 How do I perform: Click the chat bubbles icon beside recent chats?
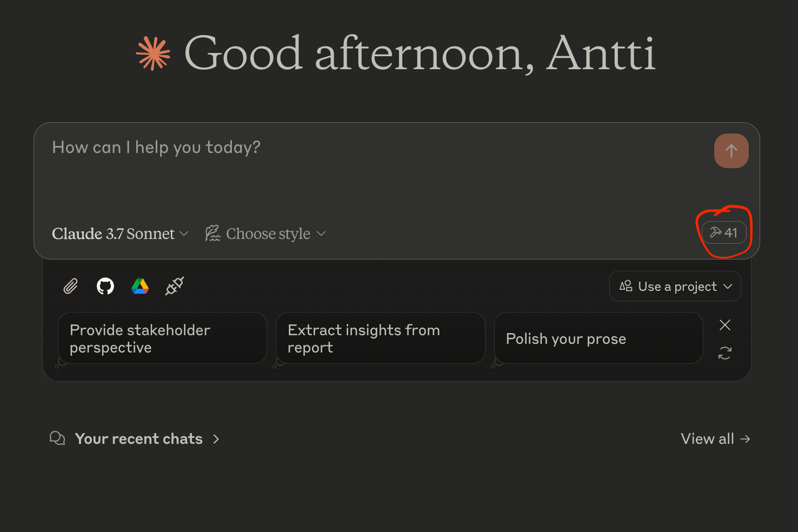click(57, 438)
